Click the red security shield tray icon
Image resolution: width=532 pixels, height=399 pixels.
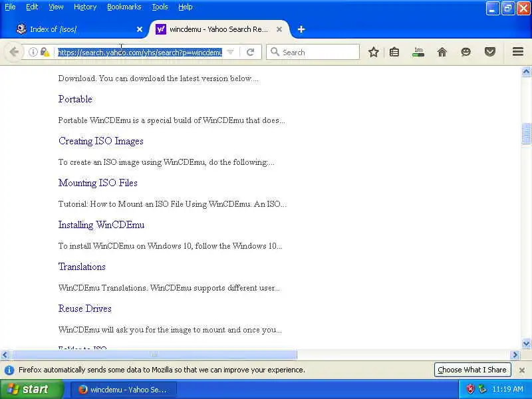point(470,389)
